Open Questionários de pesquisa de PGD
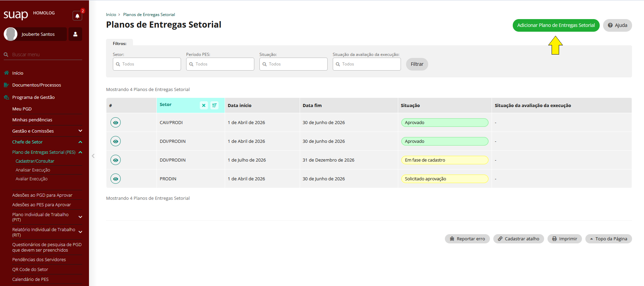644x286 pixels. pyautogui.click(x=47, y=247)
